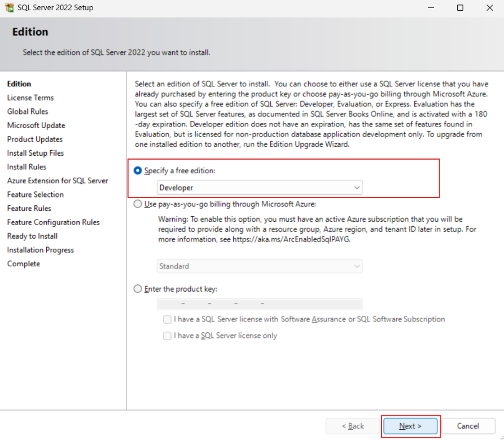The image size is (504, 440).
Task: Cancel the SQL Server setup
Action: (468, 426)
